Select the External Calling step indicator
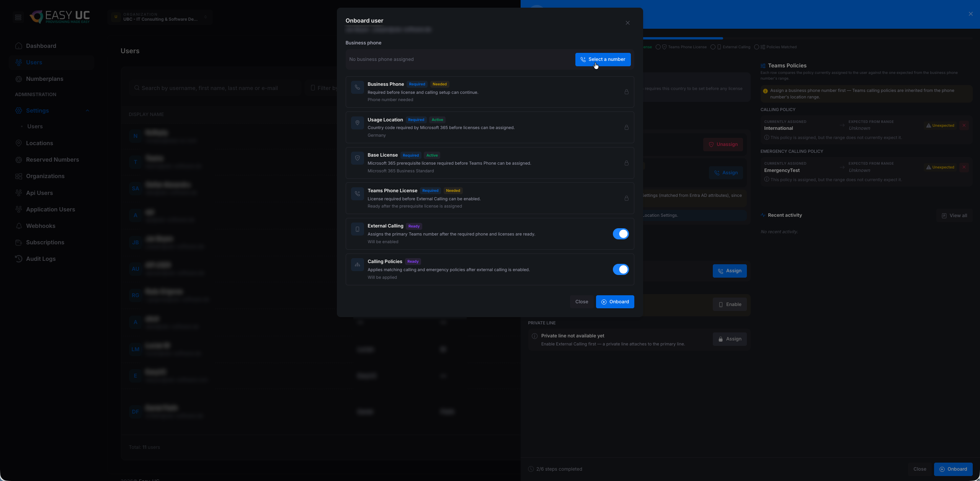The height and width of the screenshot is (481, 980). coord(730,47)
